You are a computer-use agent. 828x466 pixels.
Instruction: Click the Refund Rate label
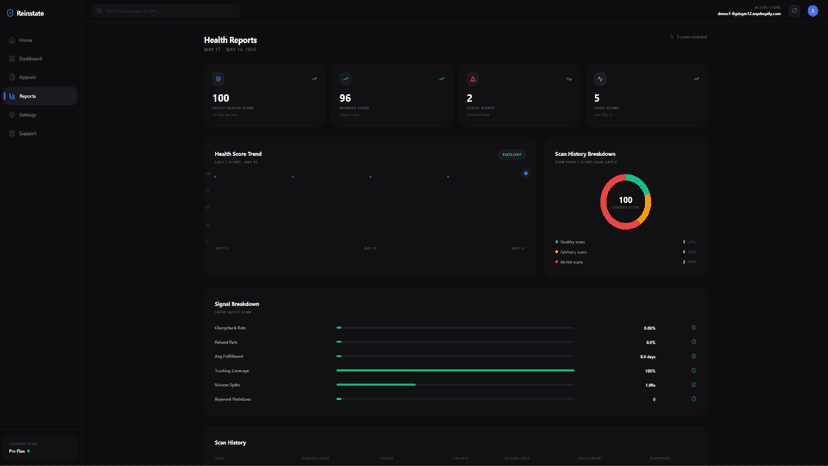point(226,342)
